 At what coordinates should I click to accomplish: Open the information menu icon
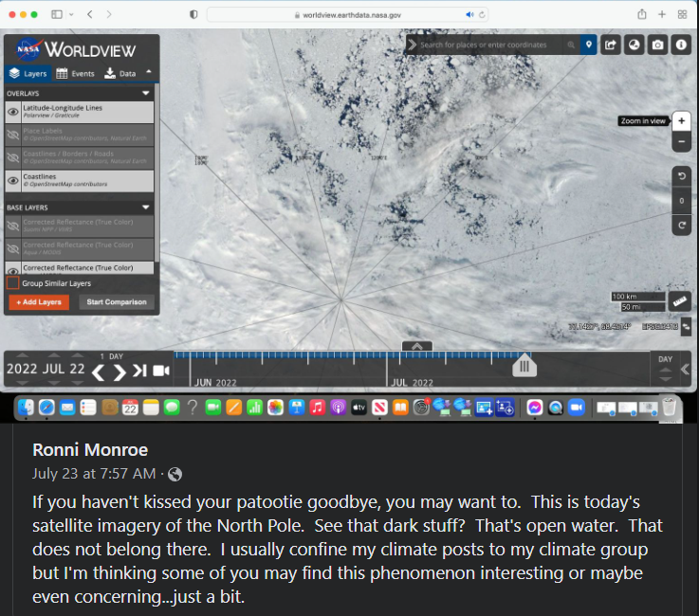680,45
